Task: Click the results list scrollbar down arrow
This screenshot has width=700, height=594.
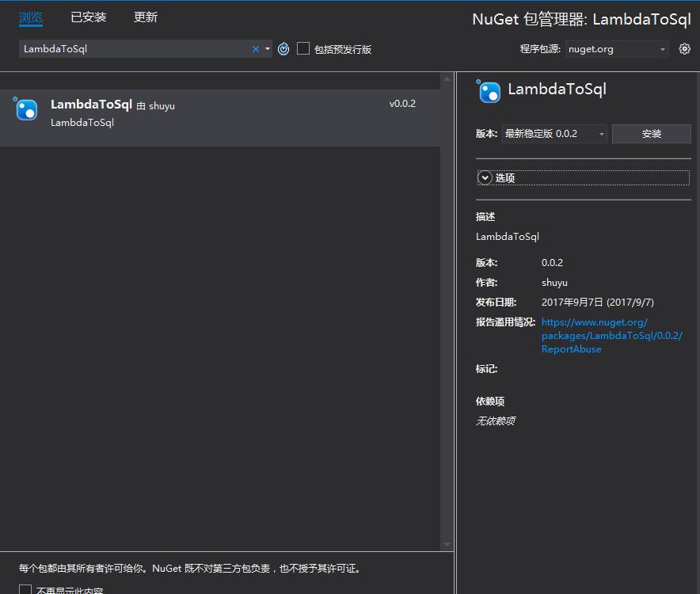Action: click(x=447, y=544)
